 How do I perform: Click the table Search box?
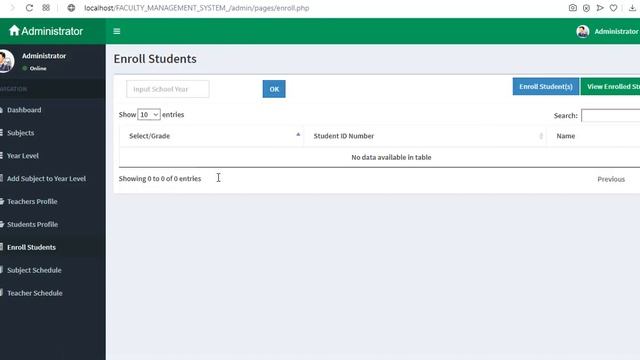pos(611,116)
